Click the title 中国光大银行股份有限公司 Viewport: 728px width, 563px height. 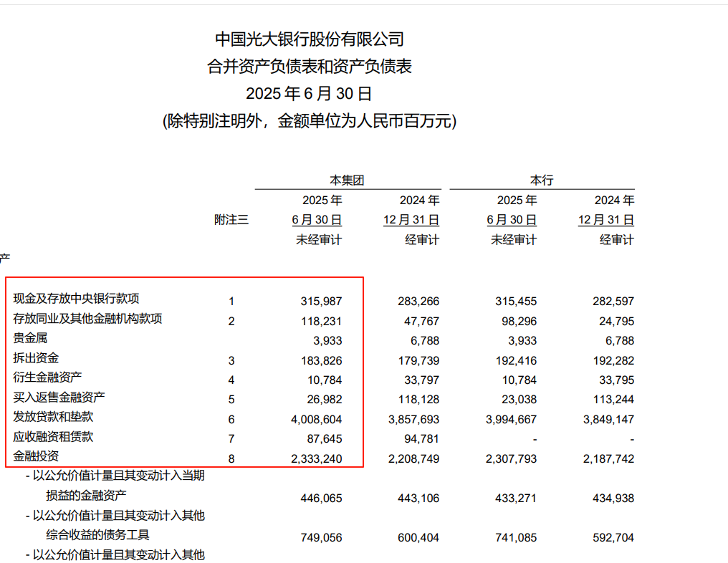[x=310, y=39]
